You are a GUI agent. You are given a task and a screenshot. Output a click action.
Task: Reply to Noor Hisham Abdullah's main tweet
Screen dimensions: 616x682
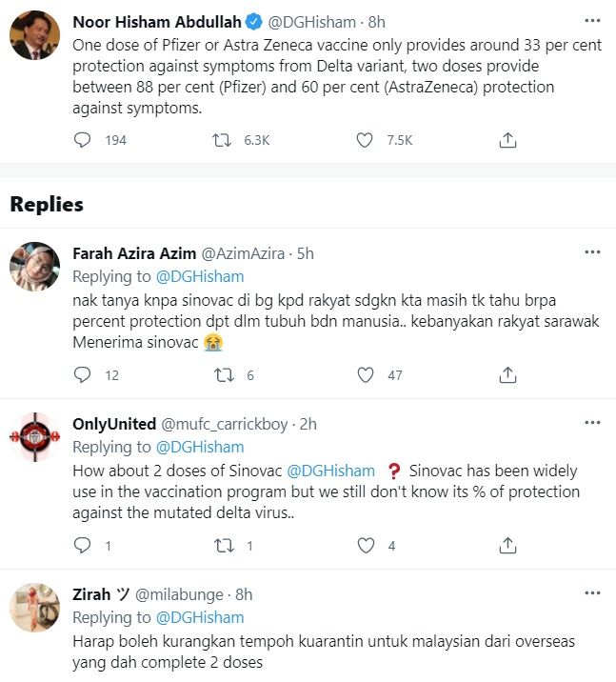(83, 140)
